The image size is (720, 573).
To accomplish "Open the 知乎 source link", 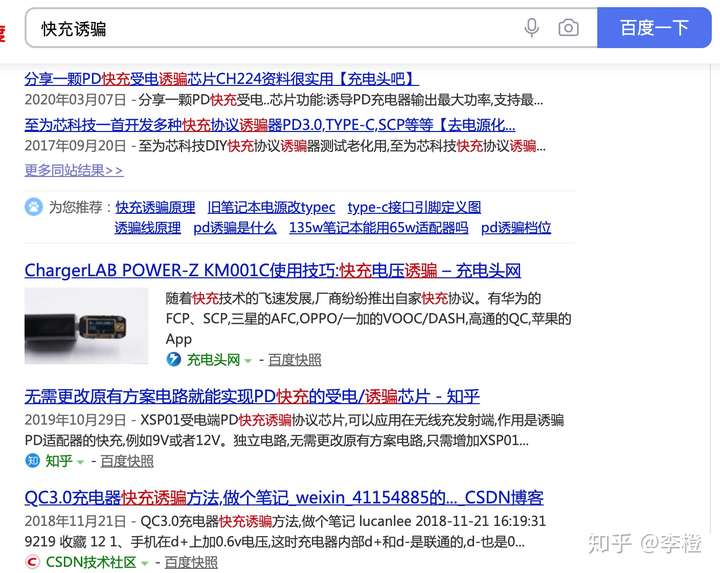I will pos(59,461).
